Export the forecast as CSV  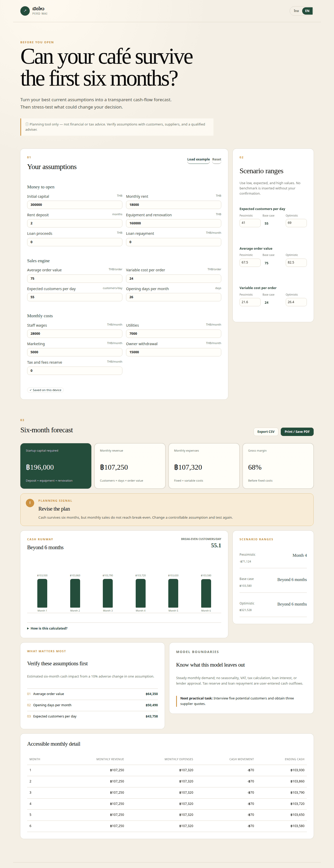tap(266, 432)
